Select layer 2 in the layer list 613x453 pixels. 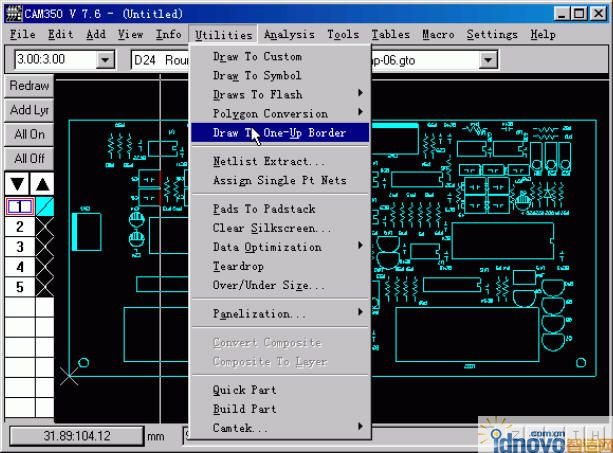[x=20, y=227]
